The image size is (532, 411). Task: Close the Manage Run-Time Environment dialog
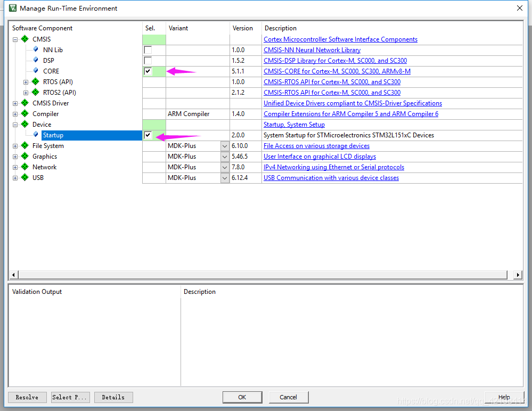[519, 8]
